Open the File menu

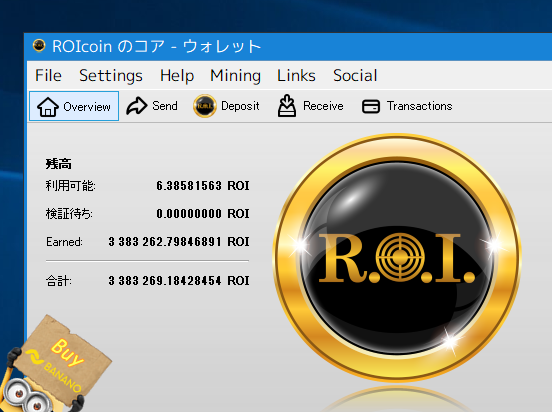point(48,75)
